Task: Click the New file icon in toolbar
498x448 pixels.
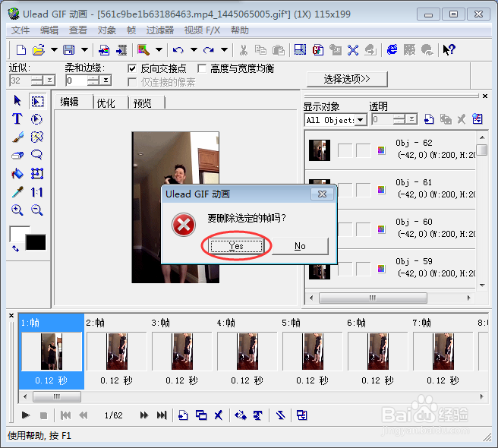Action: 21,50
